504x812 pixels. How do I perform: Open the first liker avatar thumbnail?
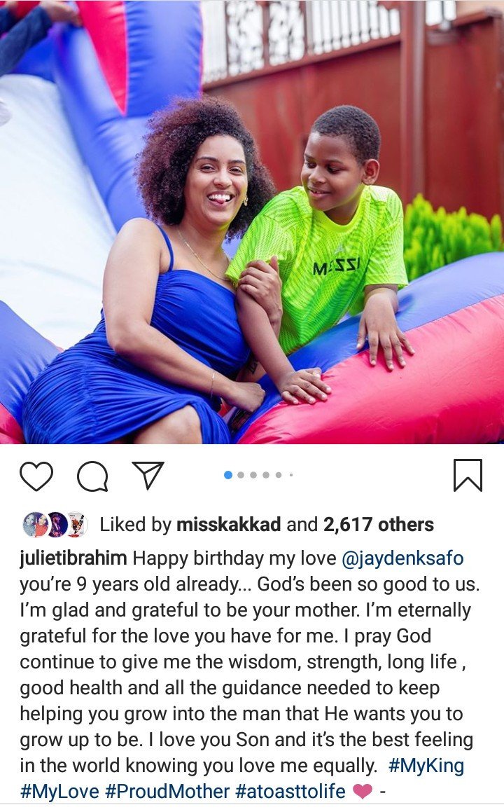pyautogui.click(x=35, y=525)
